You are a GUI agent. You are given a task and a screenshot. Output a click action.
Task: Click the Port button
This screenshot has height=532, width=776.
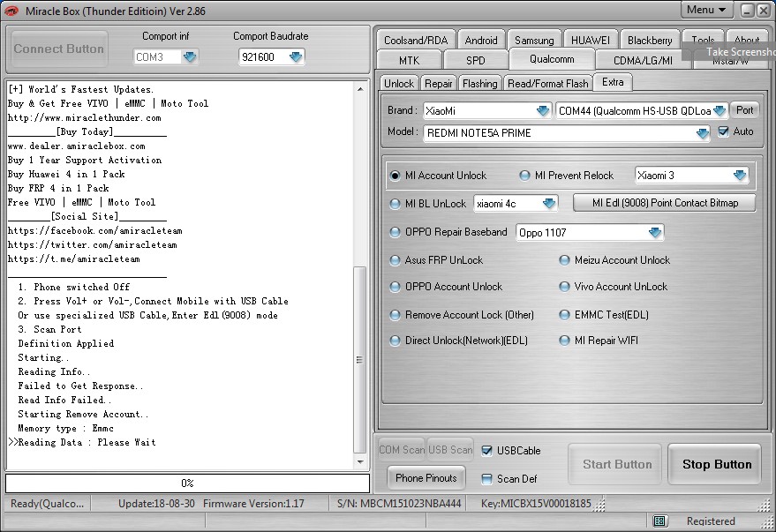pyautogui.click(x=744, y=110)
